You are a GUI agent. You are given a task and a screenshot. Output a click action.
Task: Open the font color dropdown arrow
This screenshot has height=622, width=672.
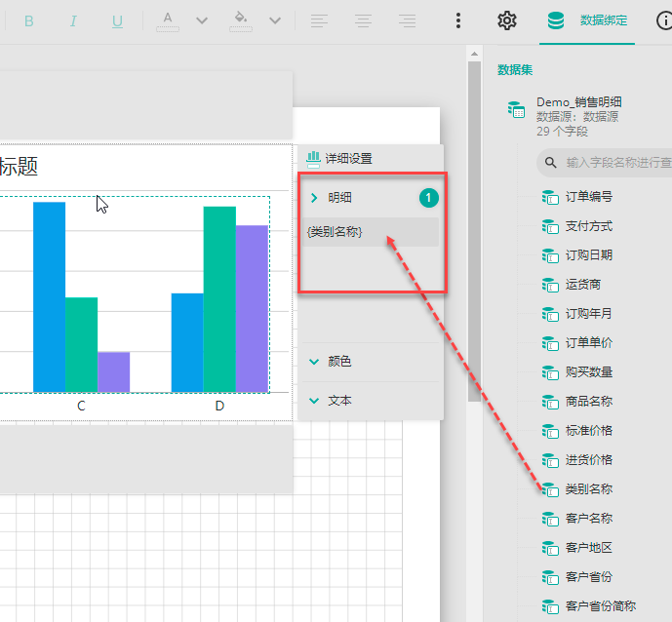202,21
